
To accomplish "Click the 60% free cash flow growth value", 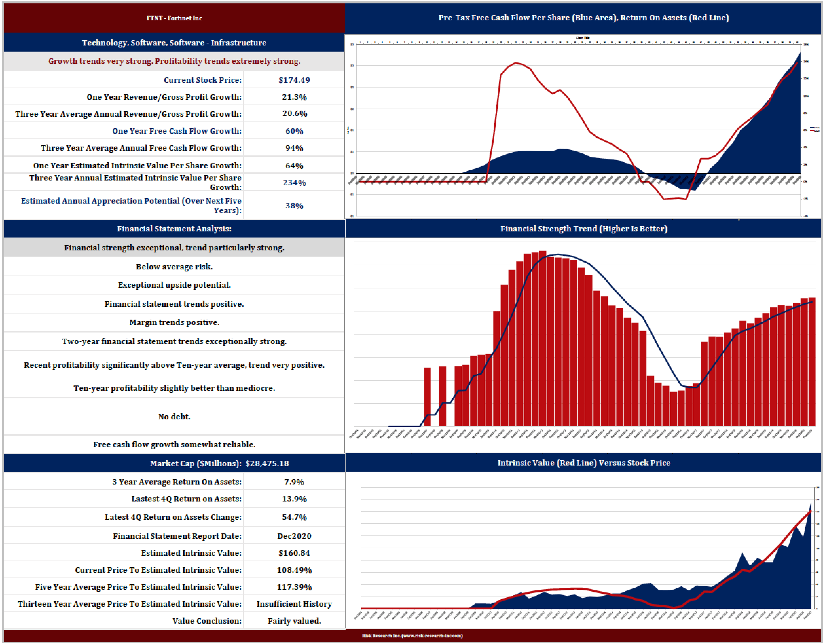I will click(294, 131).
